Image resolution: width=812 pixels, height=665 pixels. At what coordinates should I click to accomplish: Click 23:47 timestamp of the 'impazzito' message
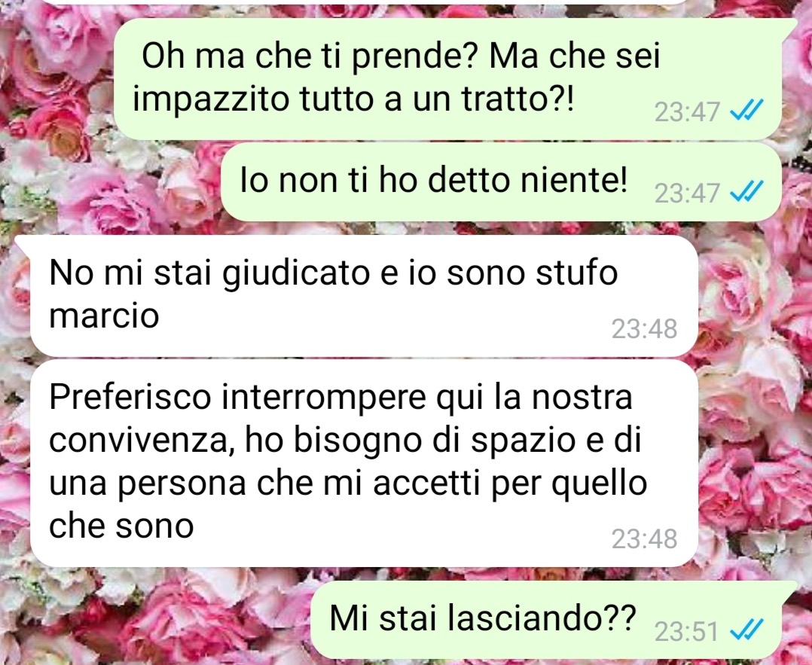[687, 112]
